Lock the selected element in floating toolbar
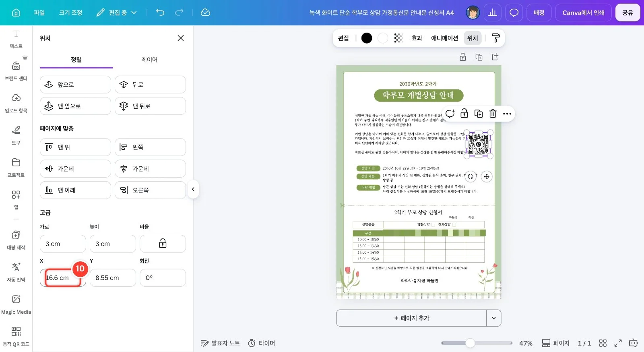This screenshot has height=352, width=644. point(464,114)
